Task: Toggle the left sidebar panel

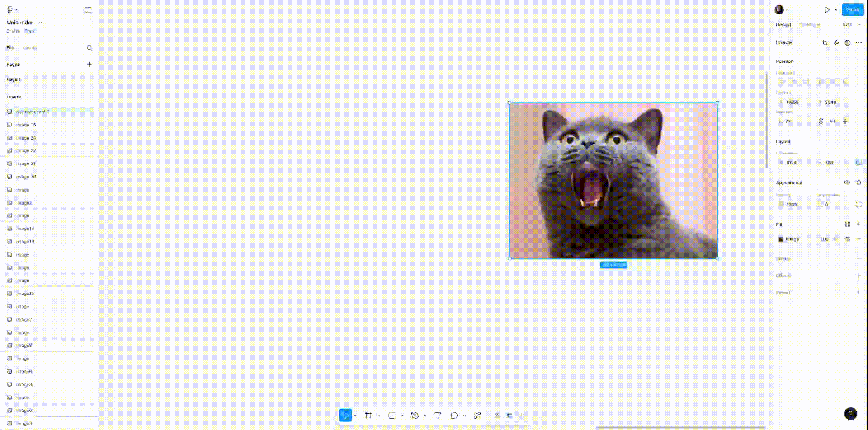Action: click(88, 10)
